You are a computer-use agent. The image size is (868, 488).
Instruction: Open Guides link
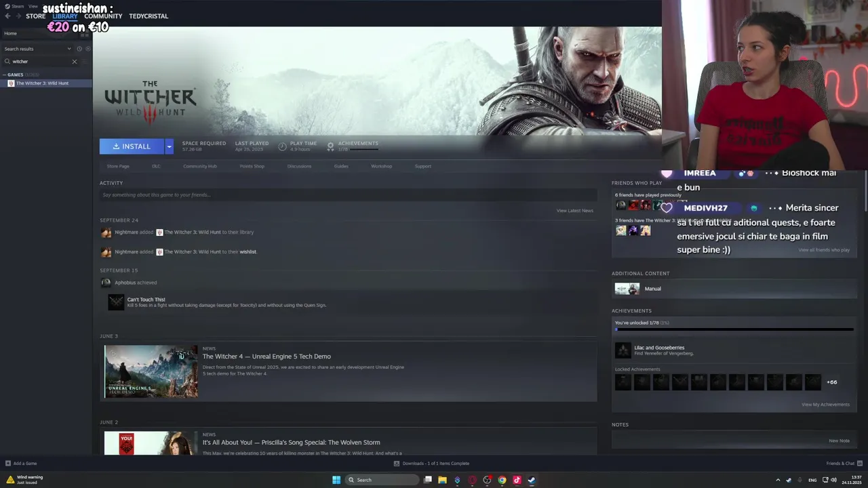tap(341, 166)
